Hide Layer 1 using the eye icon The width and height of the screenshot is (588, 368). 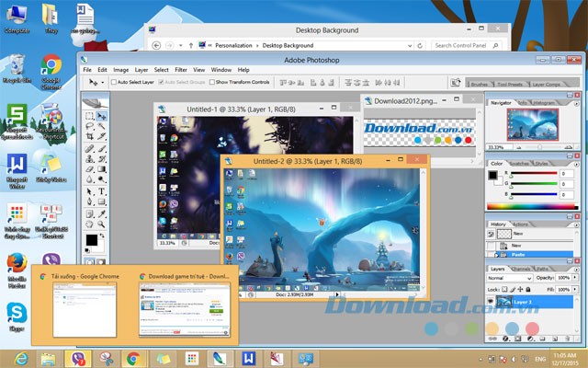pyautogui.click(x=492, y=301)
